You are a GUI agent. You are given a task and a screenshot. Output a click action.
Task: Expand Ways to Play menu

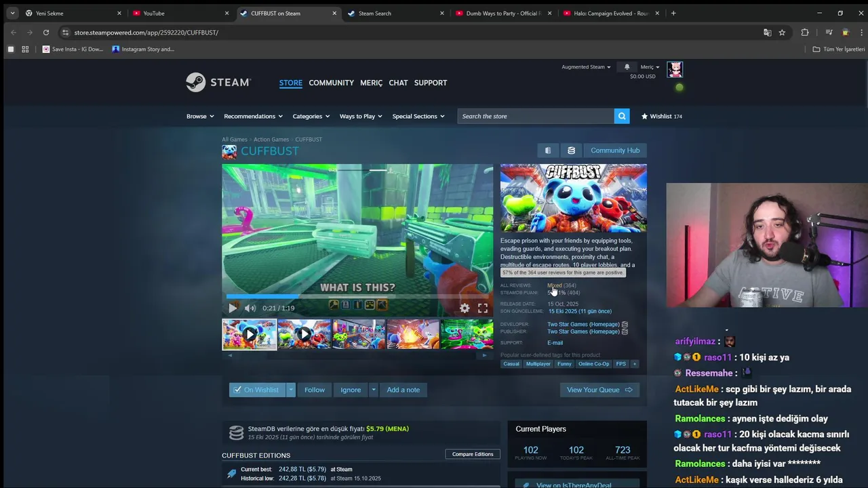[361, 116]
